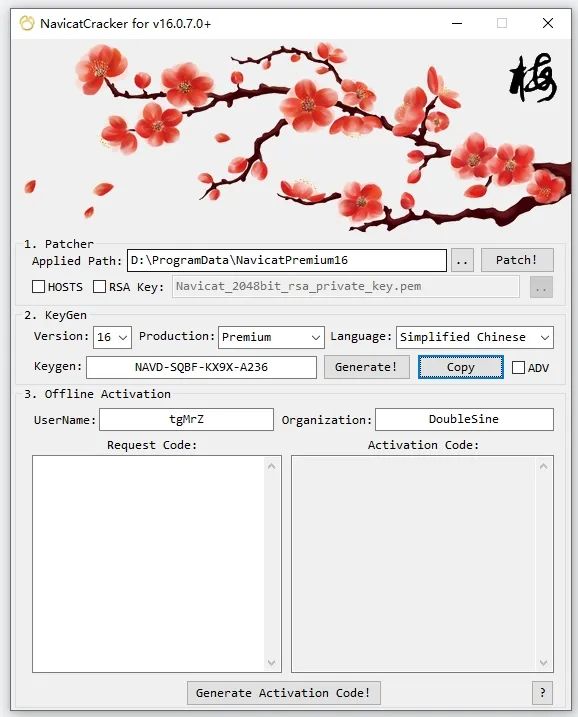Click the Request Code scroll up arrow
The height and width of the screenshot is (717, 578).
tap(272, 466)
